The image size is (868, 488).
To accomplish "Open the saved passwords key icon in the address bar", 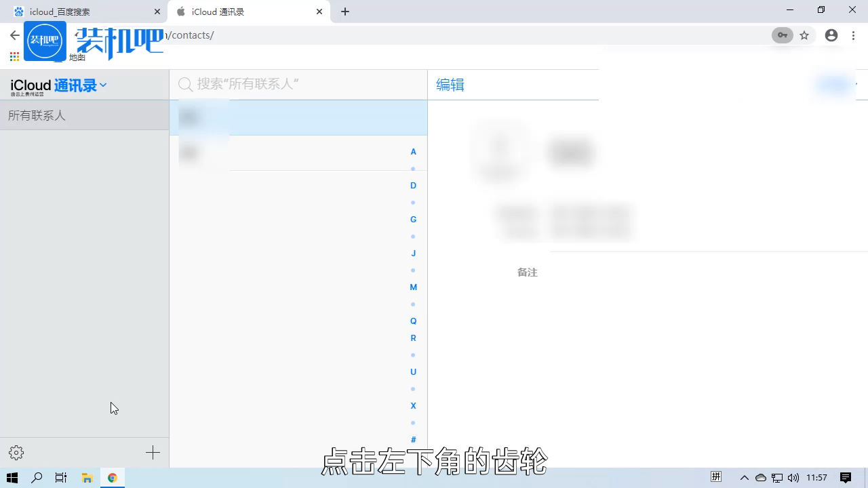I will pos(782,35).
